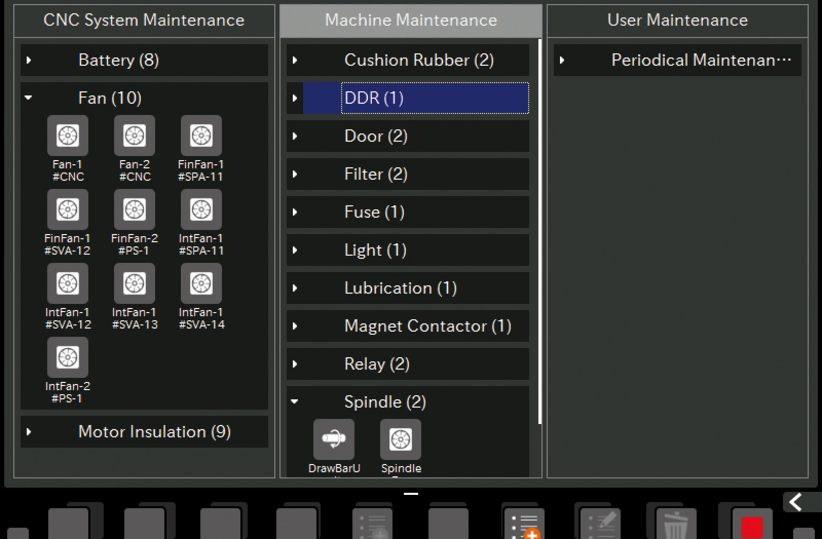
Task: Select the FinFan-1 #SPA-11 icon
Action: [x=201, y=136]
